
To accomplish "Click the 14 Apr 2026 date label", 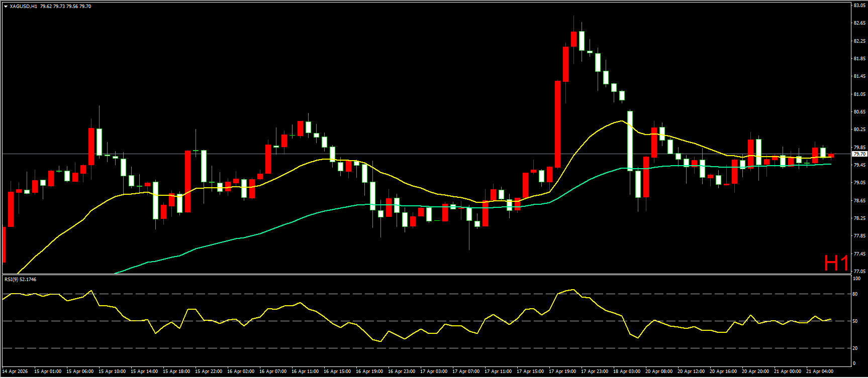I will pos(16,371).
